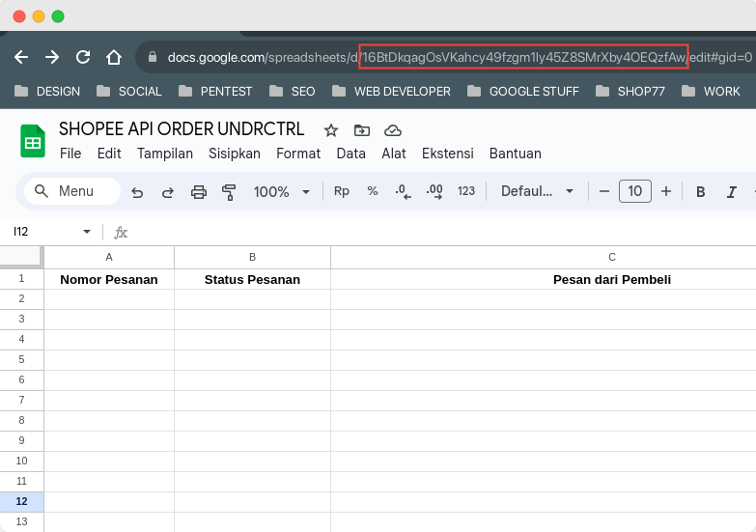The image size is (756, 532).
Task: Increase font size with plus
Action: click(x=666, y=191)
